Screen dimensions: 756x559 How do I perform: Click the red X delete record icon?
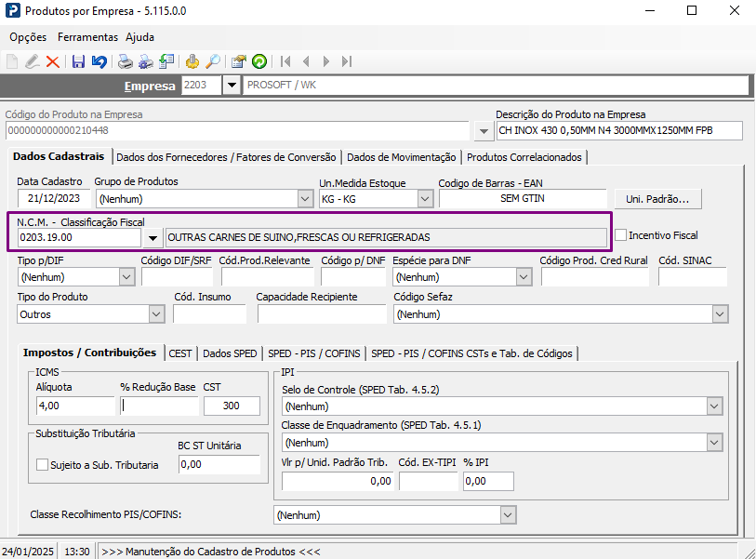pyautogui.click(x=53, y=61)
